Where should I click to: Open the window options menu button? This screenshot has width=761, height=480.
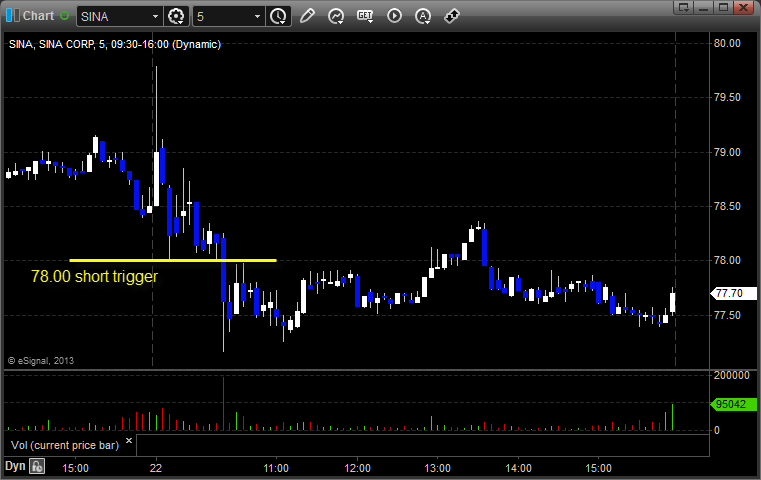click(683, 7)
